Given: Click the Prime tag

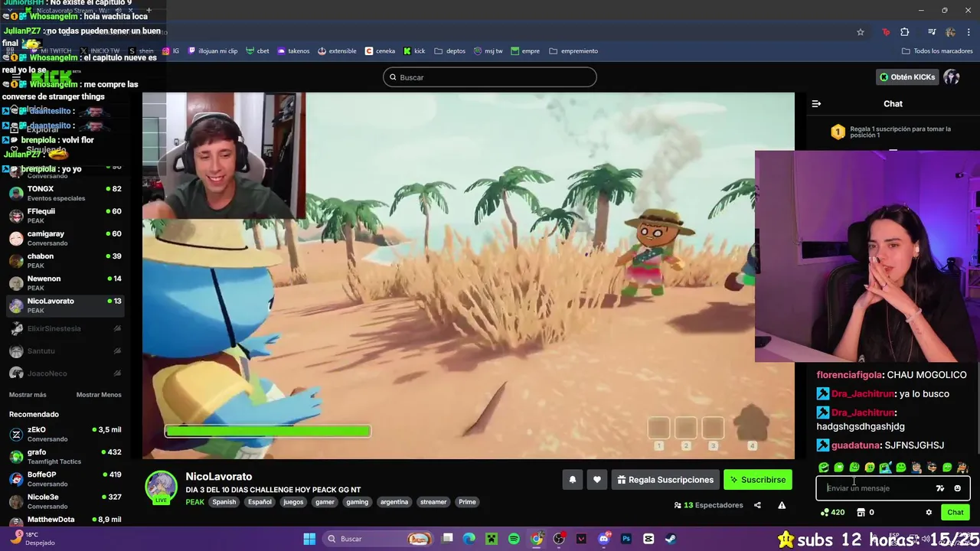Looking at the screenshot, I should [x=467, y=502].
